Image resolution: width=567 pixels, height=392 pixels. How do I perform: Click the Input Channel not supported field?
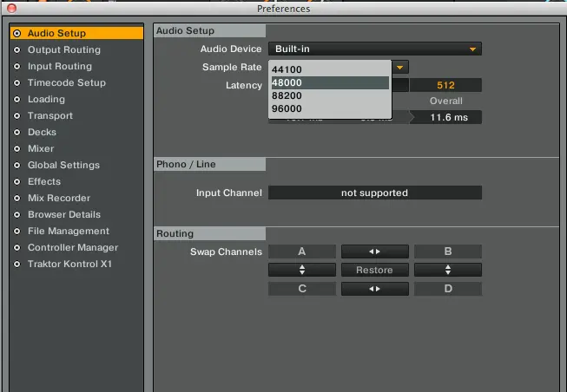point(374,193)
